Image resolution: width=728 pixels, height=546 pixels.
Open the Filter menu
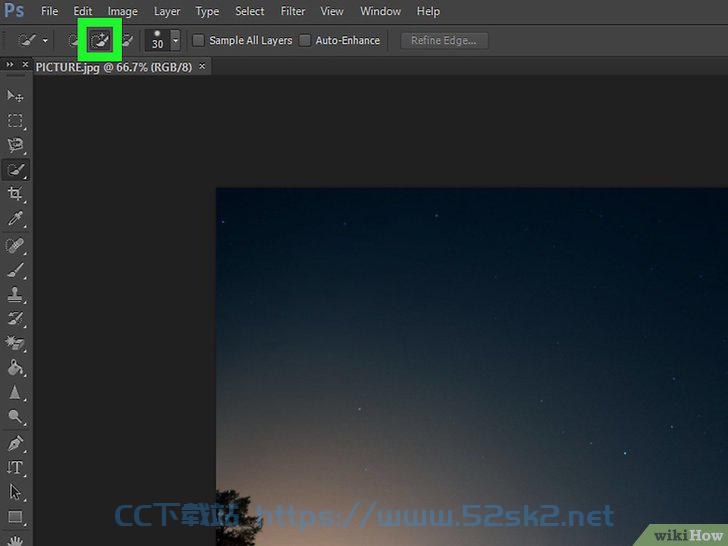tap(293, 11)
